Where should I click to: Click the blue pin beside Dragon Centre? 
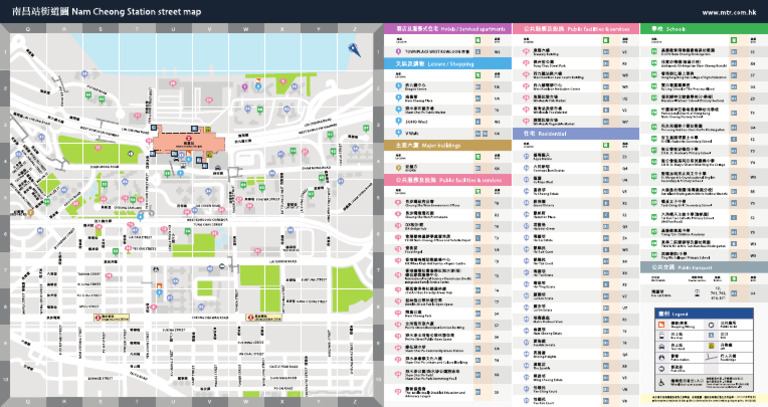398,86
